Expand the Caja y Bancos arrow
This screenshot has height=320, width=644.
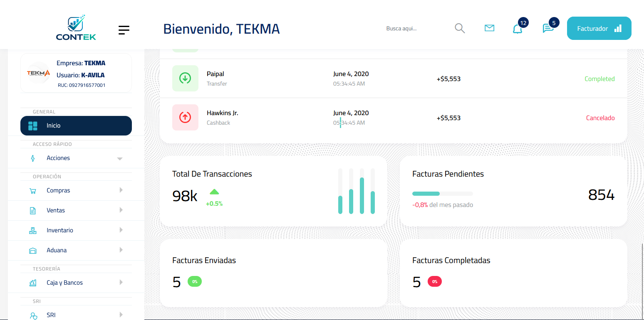click(x=121, y=283)
